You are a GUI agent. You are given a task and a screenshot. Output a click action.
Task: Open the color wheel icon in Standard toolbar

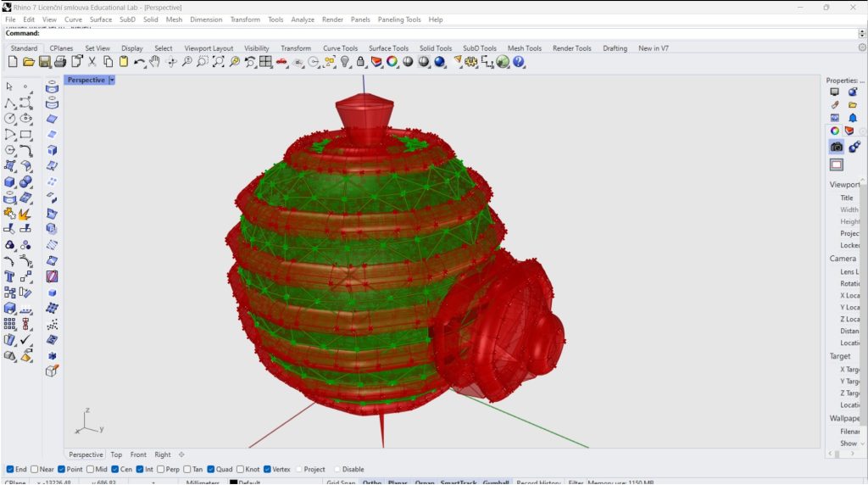pos(392,62)
